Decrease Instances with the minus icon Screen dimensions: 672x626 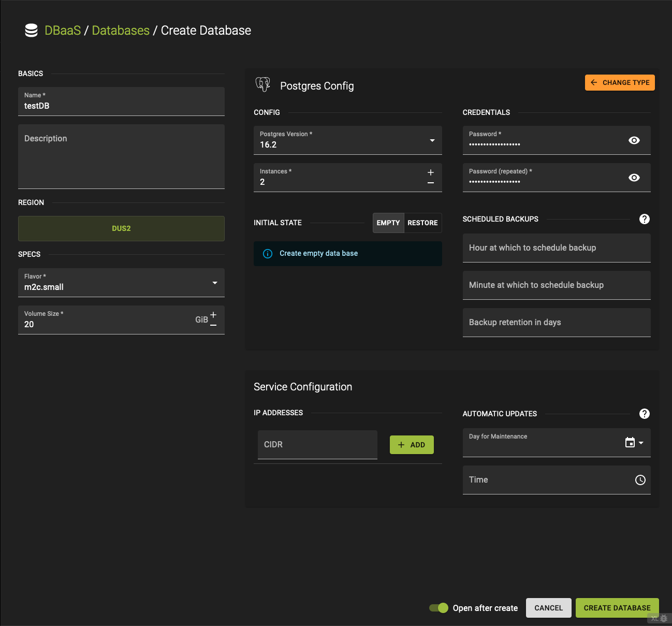point(430,183)
